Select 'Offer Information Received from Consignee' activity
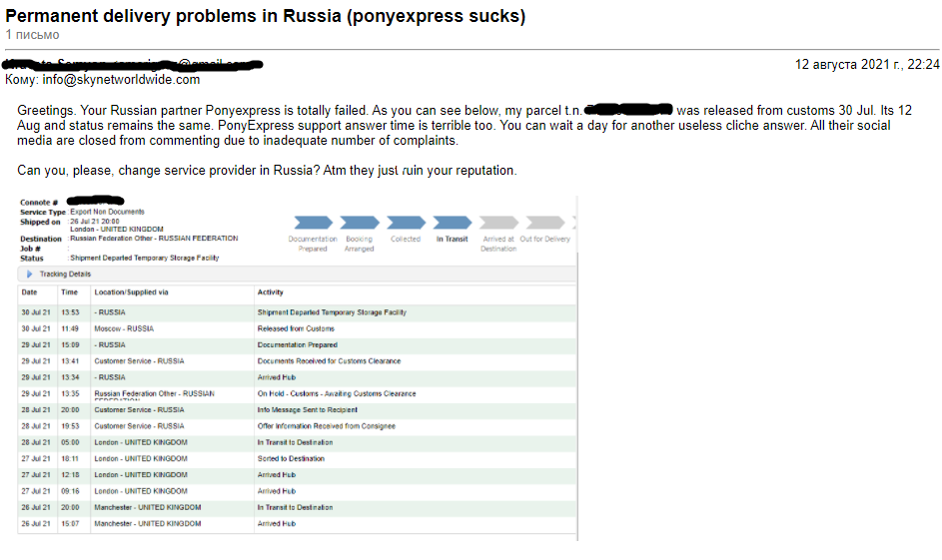Image resolution: width=942 pixels, height=560 pixels. point(327,426)
